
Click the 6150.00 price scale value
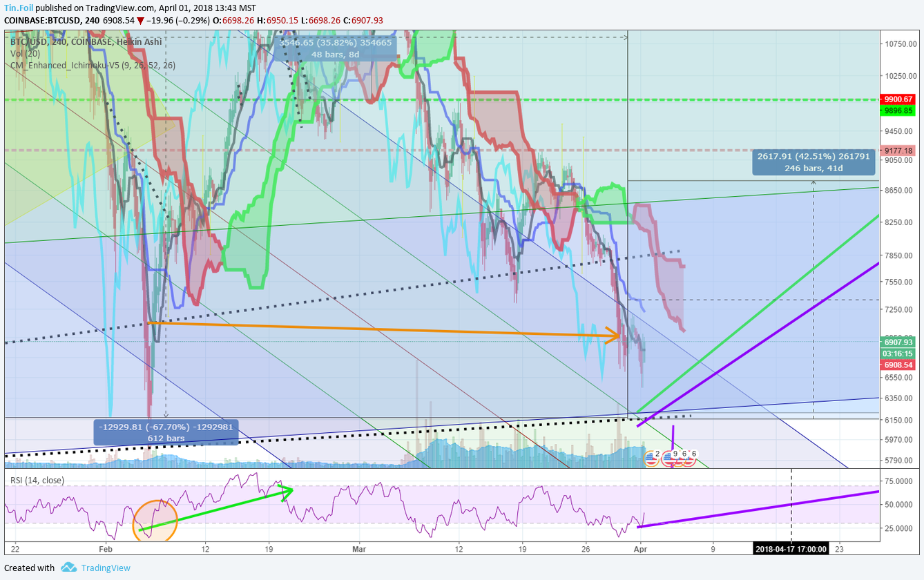click(900, 420)
